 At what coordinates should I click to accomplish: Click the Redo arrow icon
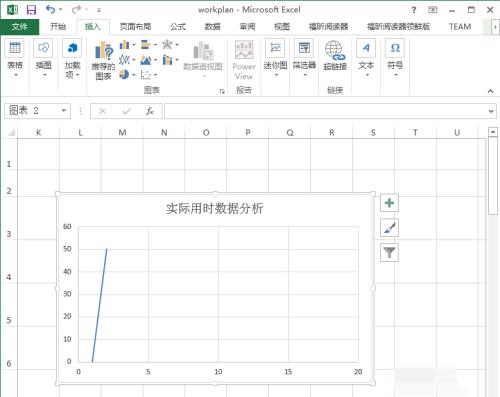76,10
